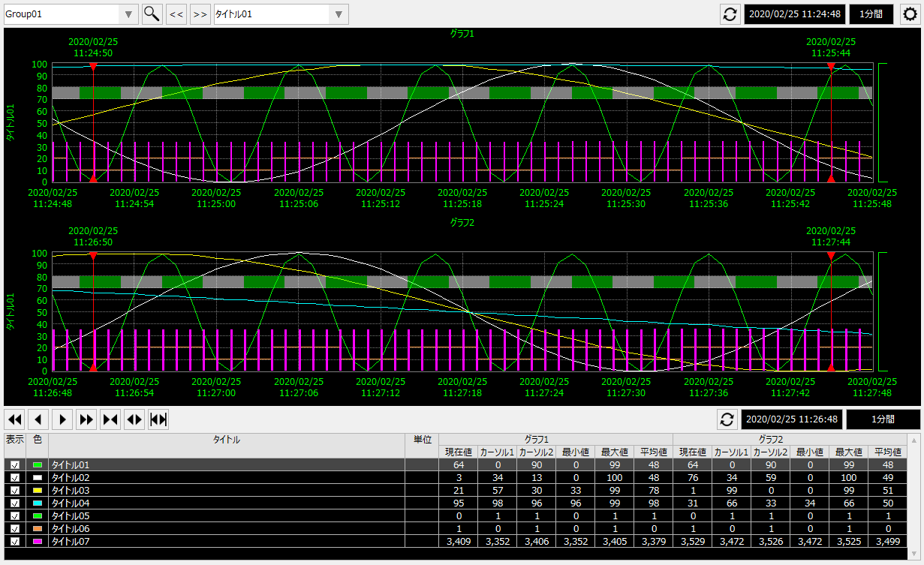
Task: Click the << previous group button
Action: [x=176, y=14]
